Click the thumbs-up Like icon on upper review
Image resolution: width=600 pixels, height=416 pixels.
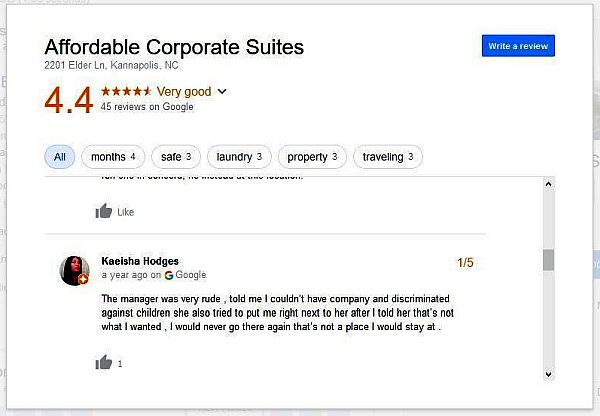104,211
